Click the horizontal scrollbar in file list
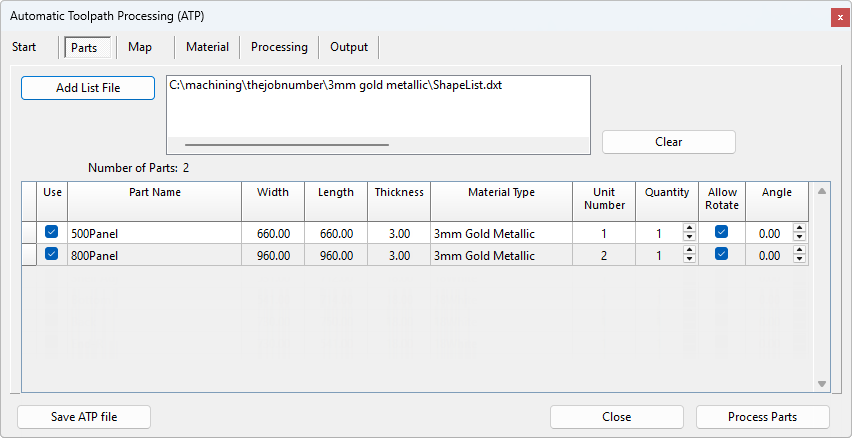 (286, 145)
